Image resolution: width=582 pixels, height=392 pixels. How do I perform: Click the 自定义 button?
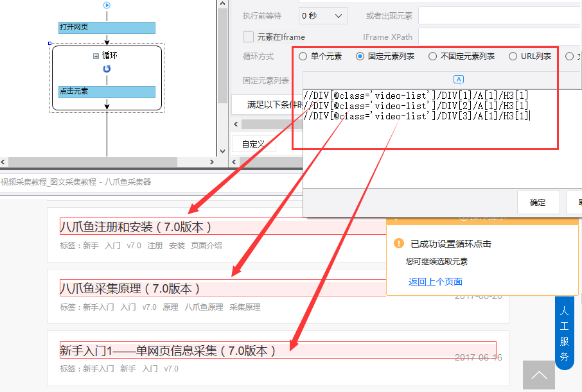click(x=254, y=144)
